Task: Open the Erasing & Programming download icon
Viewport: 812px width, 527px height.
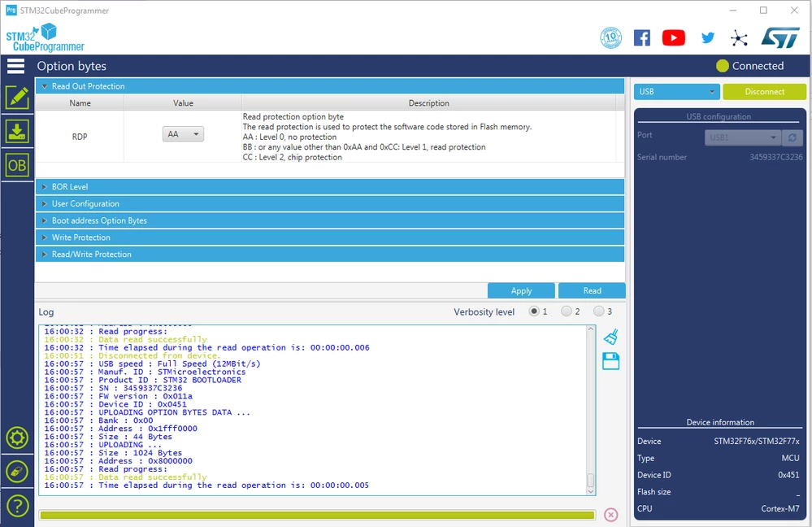Action: [17, 132]
